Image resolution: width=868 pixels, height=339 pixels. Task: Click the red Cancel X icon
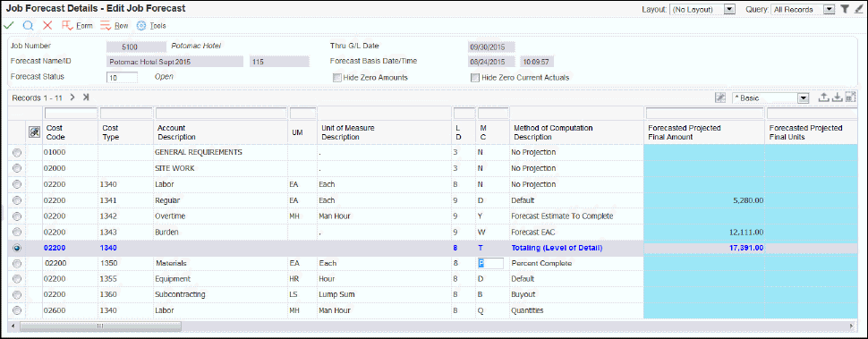[x=47, y=25]
